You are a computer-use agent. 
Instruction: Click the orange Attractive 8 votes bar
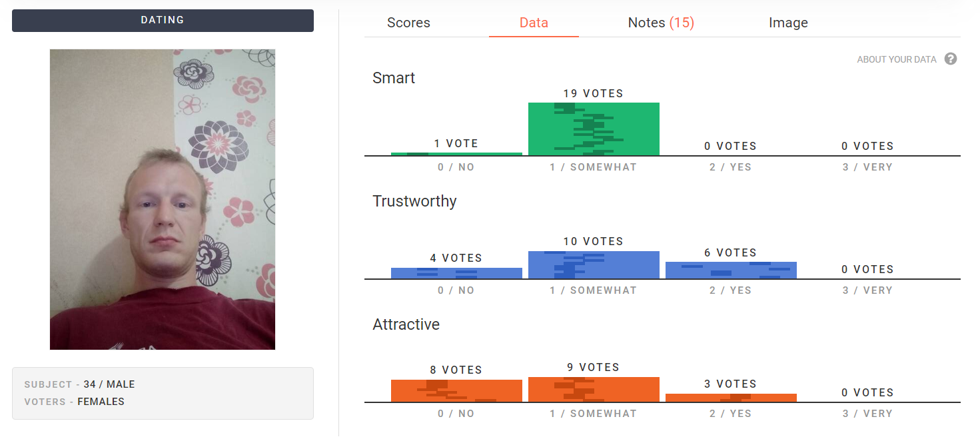click(456, 390)
